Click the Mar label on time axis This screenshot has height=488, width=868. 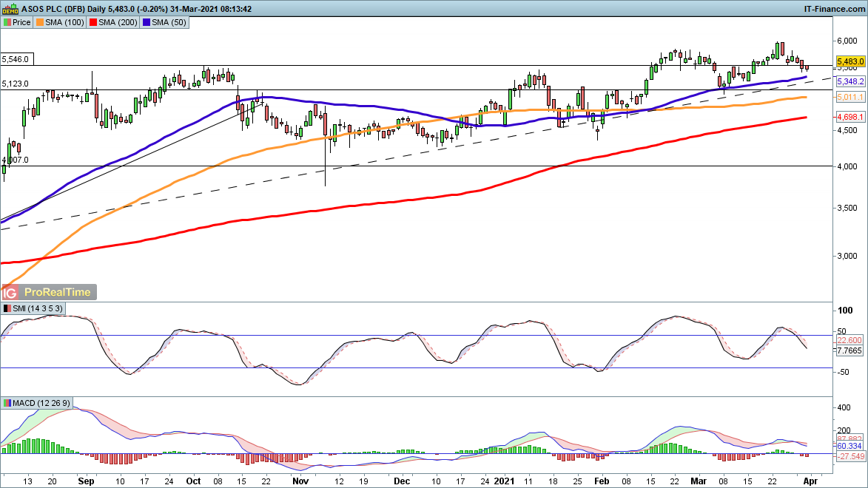(x=699, y=481)
